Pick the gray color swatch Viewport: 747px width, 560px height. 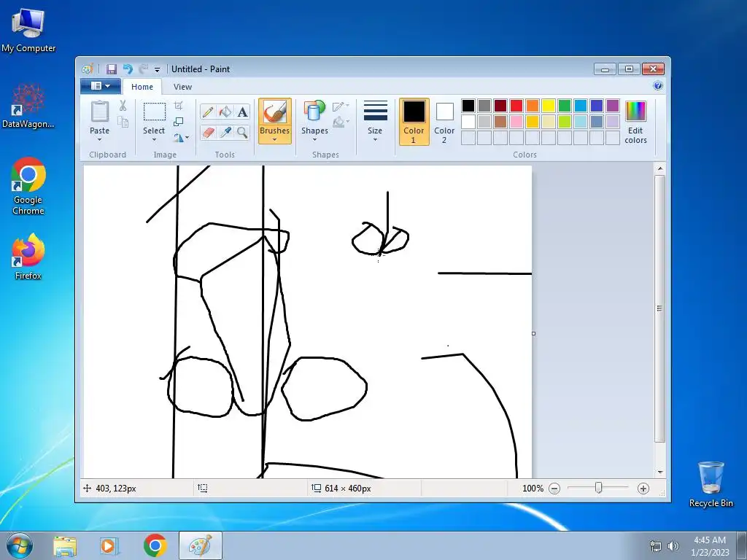[484, 106]
